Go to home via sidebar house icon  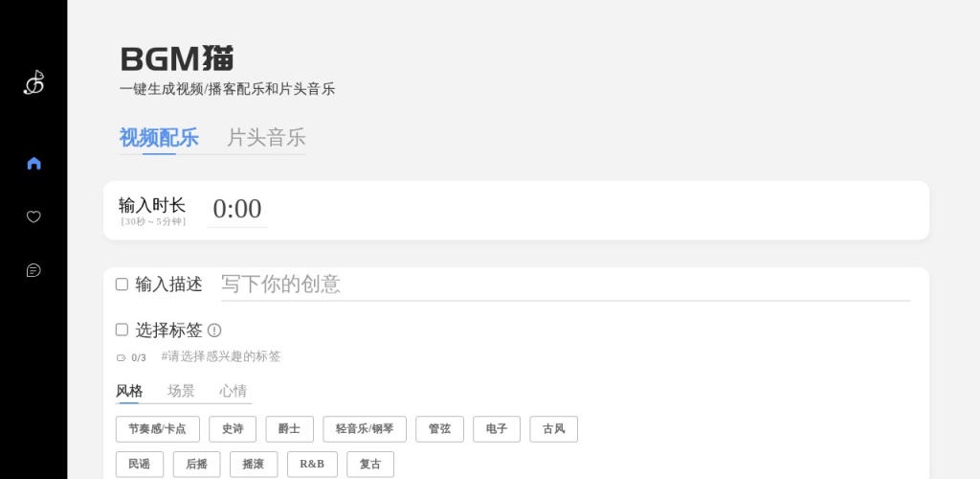[x=33, y=163]
